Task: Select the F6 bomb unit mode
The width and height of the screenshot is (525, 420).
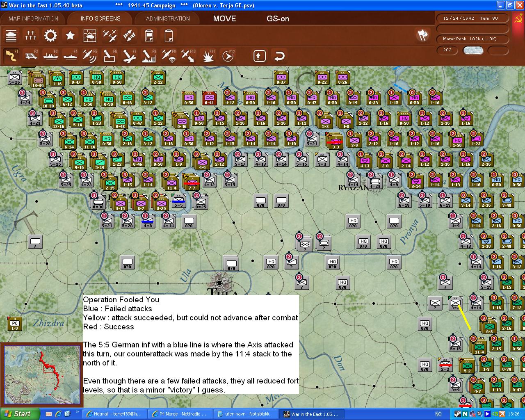Action: click(110, 55)
